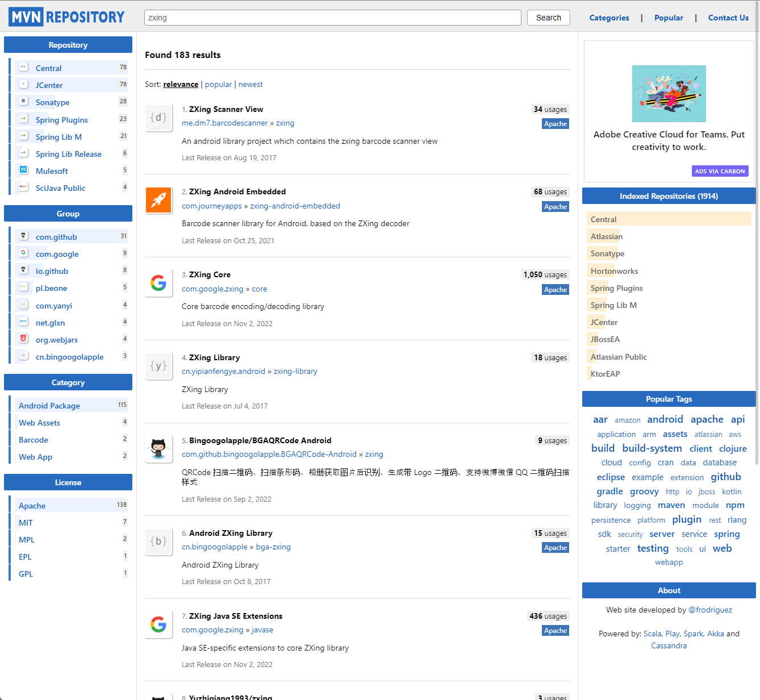Open the bga-zxing artifact link

pos(273,547)
